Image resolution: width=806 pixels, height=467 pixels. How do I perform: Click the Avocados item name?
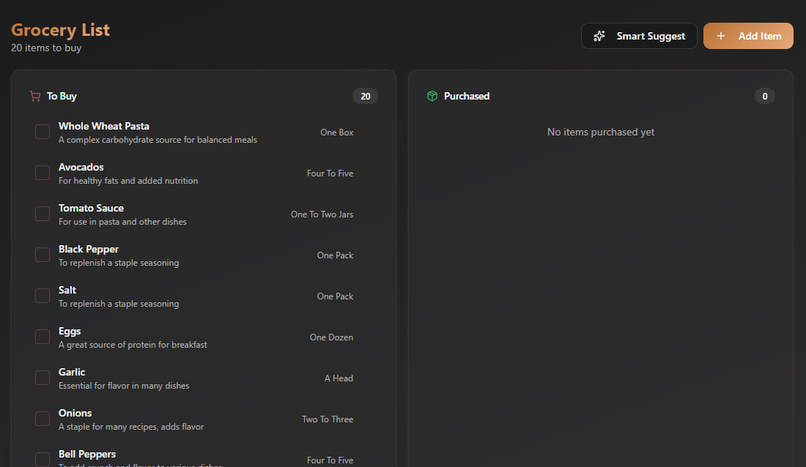coord(81,167)
